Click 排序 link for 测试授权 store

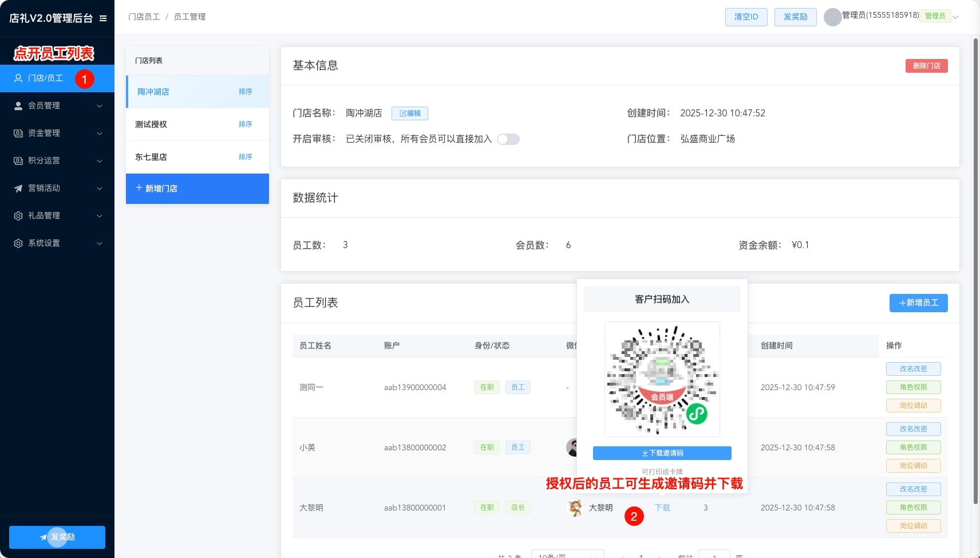point(245,124)
